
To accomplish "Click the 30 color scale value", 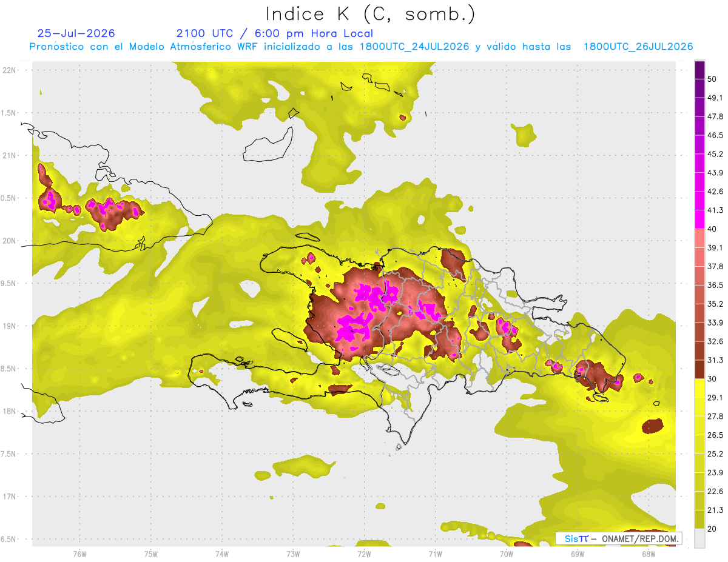I will tap(712, 379).
